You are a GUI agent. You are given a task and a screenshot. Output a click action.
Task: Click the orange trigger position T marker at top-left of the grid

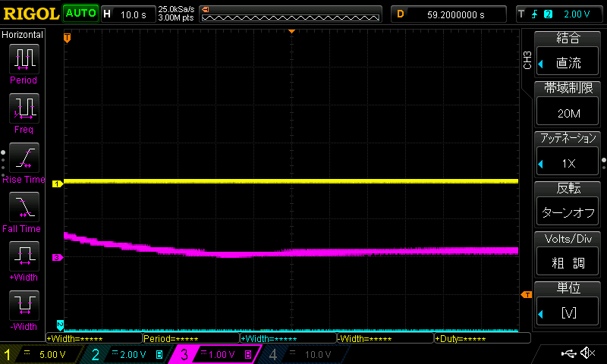pyautogui.click(x=68, y=38)
